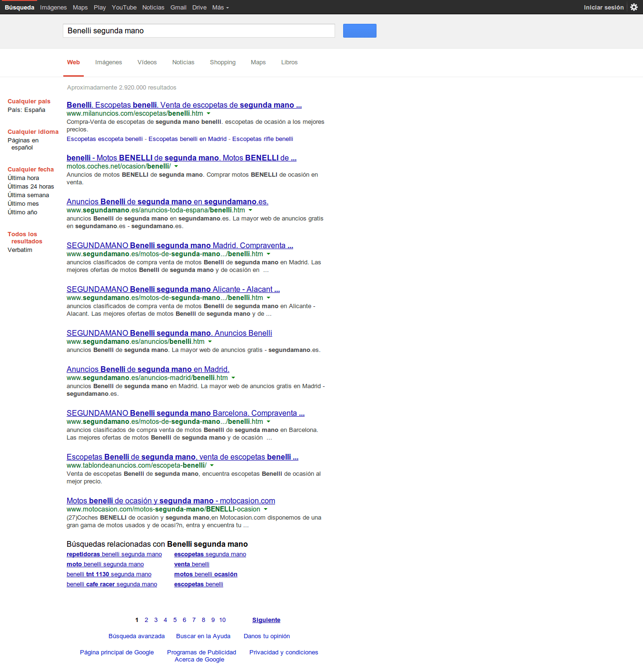Open Programas de Publicidad link
Viewport: 643px width, 672px height.
pos(201,652)
